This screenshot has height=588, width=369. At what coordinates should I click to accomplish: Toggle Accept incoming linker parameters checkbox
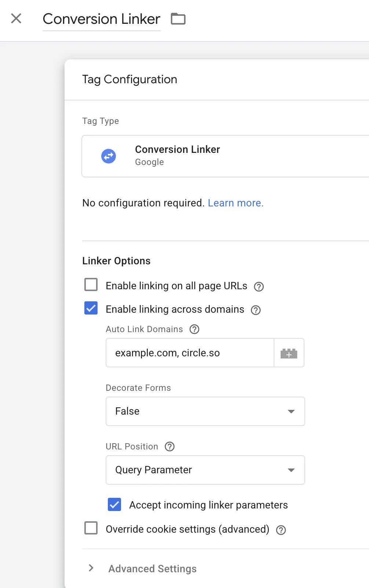pos(114,504)
